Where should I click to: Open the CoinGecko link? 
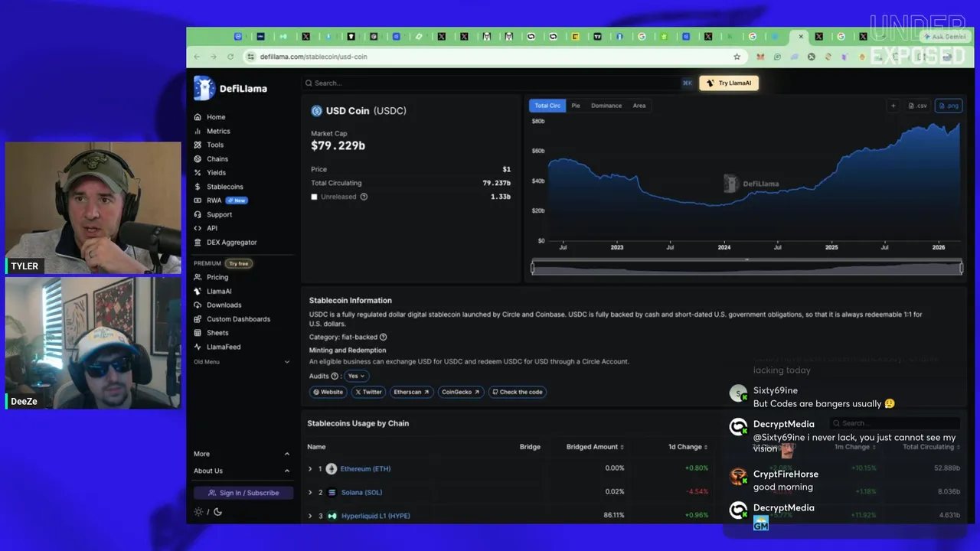coord(460,392)
